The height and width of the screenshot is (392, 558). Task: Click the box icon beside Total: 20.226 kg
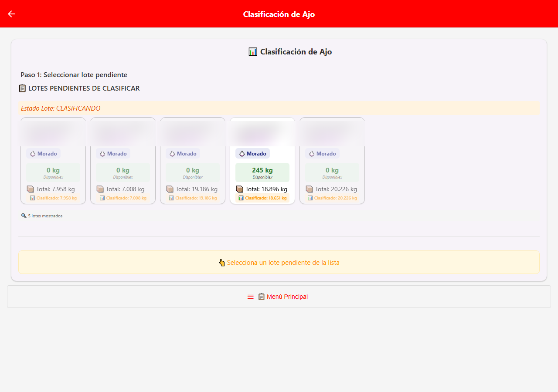click(x=310, y=189)
